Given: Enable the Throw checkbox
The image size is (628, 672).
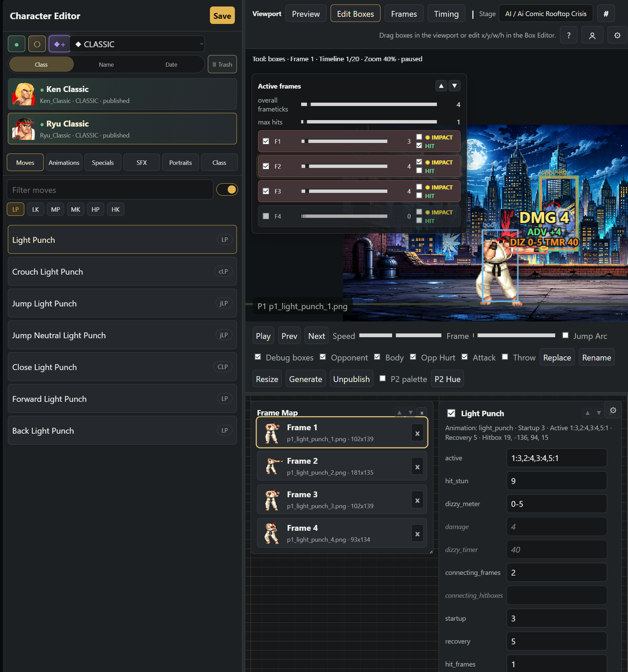Looking at the screenshot, I should 505,357.
